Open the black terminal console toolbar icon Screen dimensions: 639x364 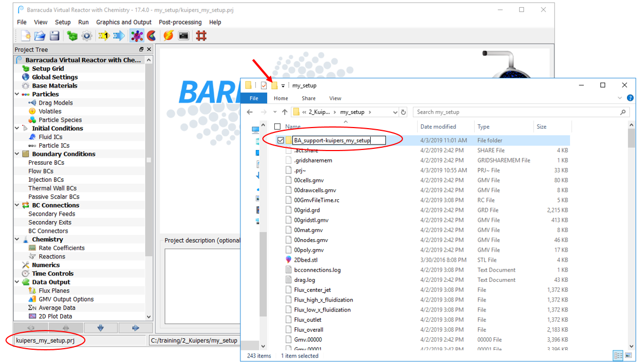coord(183,36)
